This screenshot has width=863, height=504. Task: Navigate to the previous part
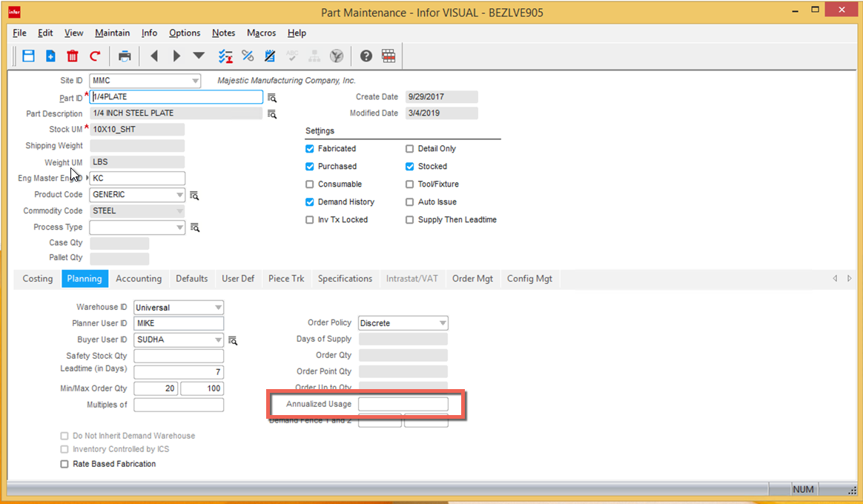click(x=154, y=56)
